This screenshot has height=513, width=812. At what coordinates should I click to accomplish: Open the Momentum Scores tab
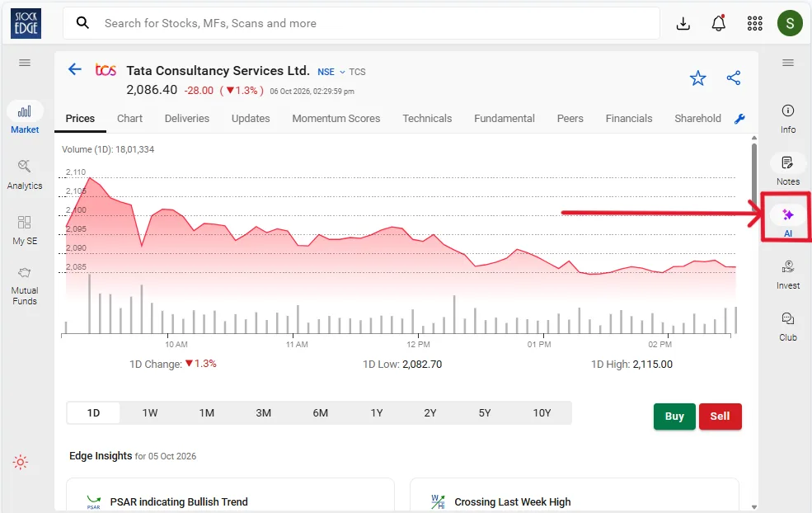tap(336, 119)
